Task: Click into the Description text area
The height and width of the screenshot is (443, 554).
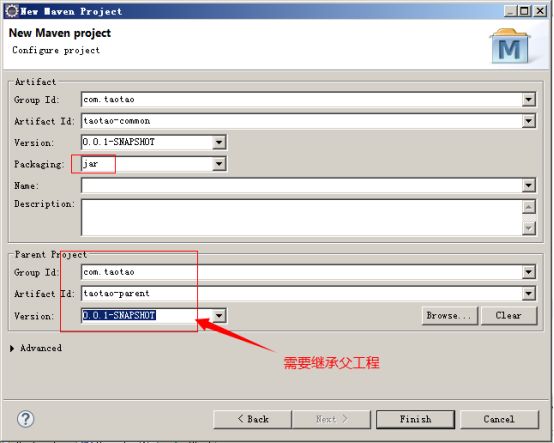Action: pyautogui.click(x=301, y=217)
